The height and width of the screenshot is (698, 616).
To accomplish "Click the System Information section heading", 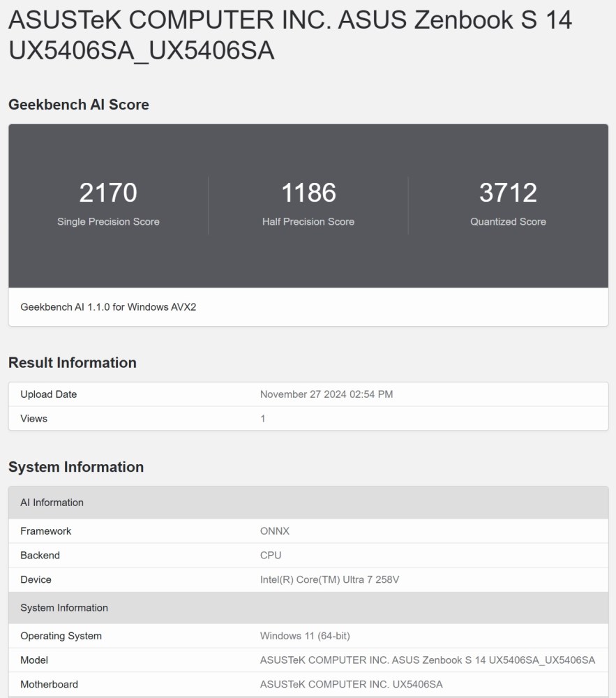I will 76,467.
